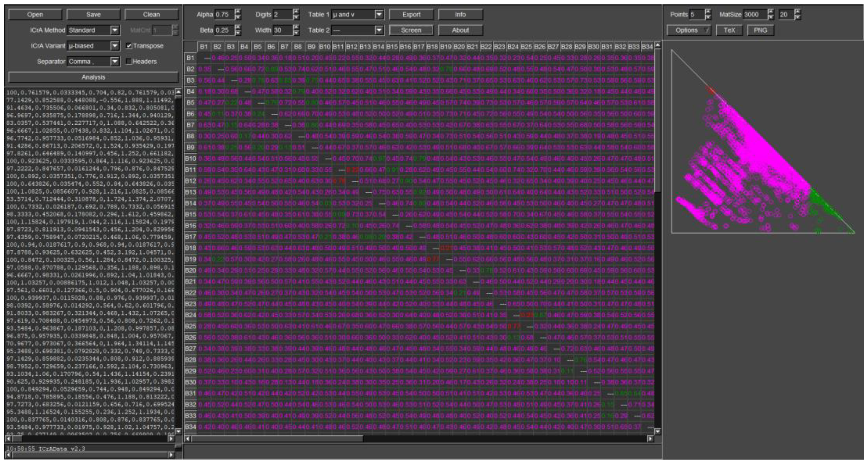The height and width of the screenshot is (464, 868).
Task: Increase the Digits value with up arrow
Action: (x=296, y=12)
